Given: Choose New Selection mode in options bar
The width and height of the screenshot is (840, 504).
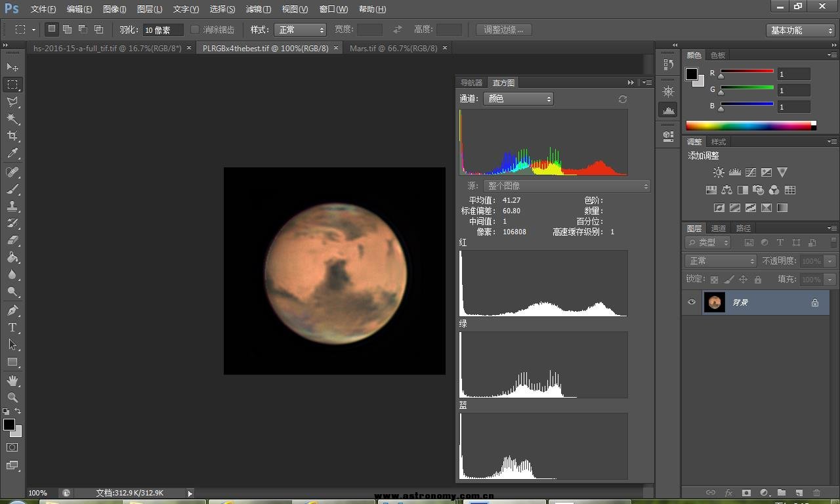Looking at the screenshot, I should (x=52, y=30).
